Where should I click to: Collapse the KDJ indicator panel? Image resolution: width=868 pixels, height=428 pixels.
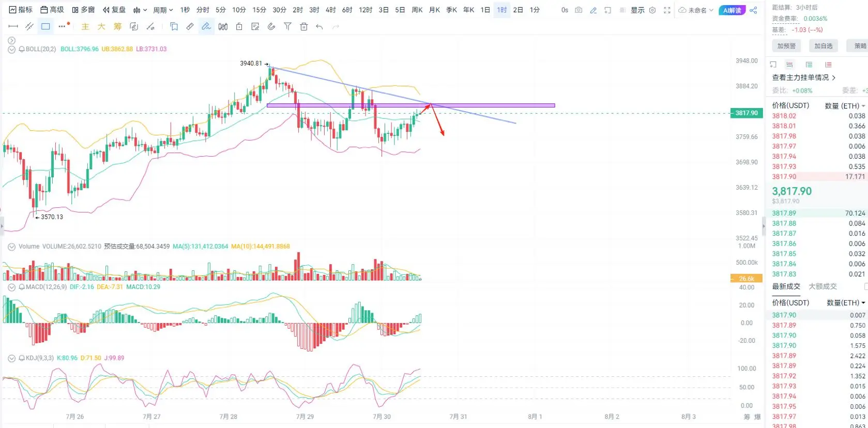(x=11, y=358)
